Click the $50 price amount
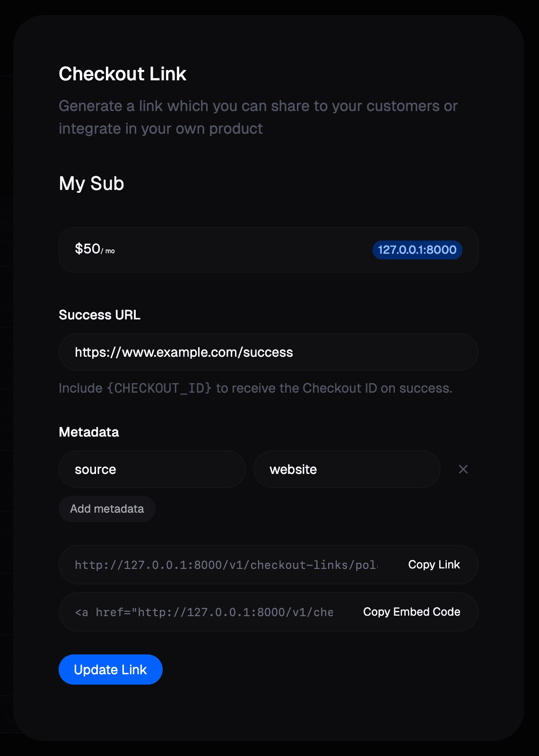 (x=87, y=249)
